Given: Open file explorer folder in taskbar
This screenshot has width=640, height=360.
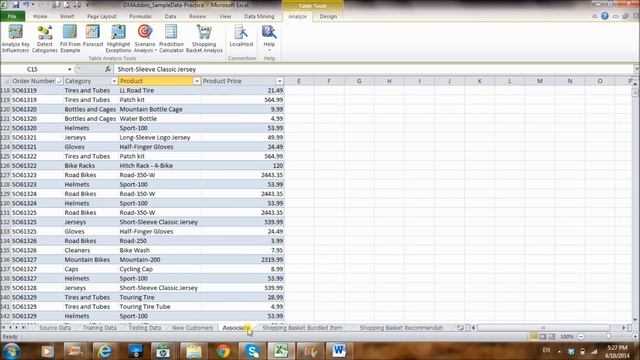Looking at the screenshot, I should (x=193, y=351).
